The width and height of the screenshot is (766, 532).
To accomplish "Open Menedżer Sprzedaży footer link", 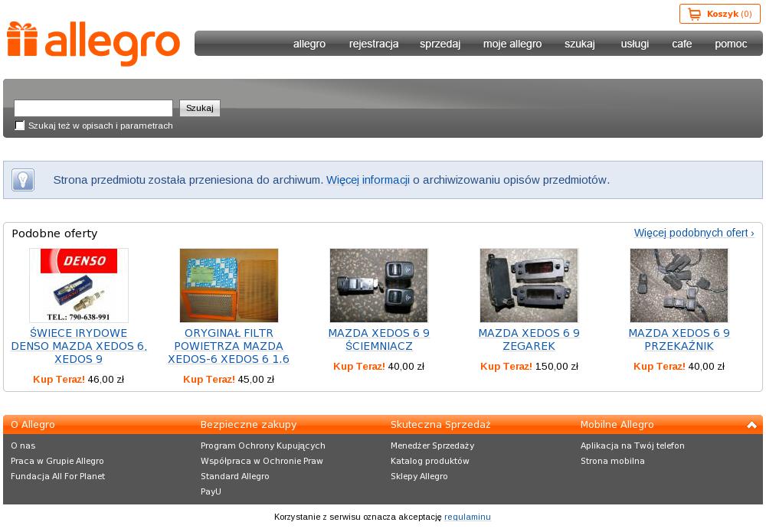I will point(432,446).
